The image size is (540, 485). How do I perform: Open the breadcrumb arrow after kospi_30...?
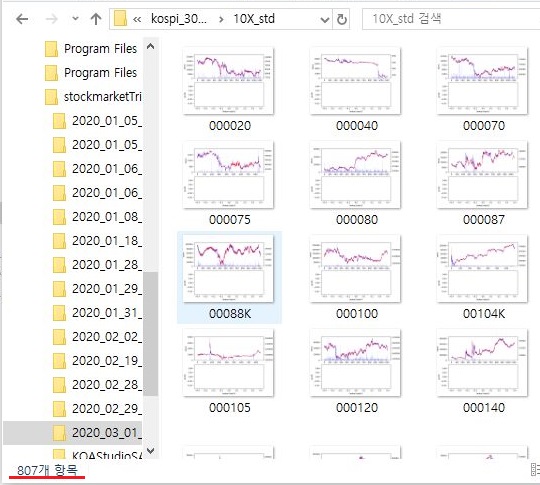221,19
